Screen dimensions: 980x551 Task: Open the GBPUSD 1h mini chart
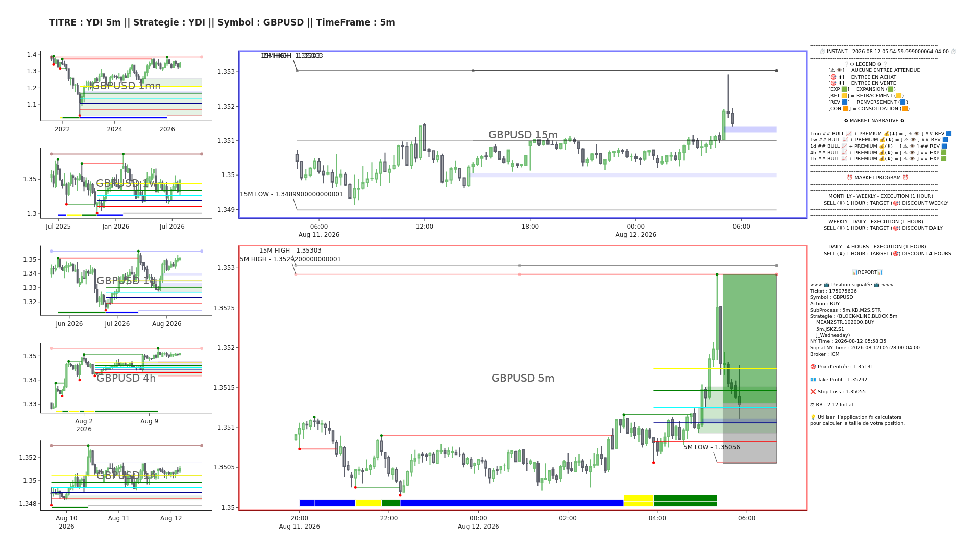coord(126,475)
